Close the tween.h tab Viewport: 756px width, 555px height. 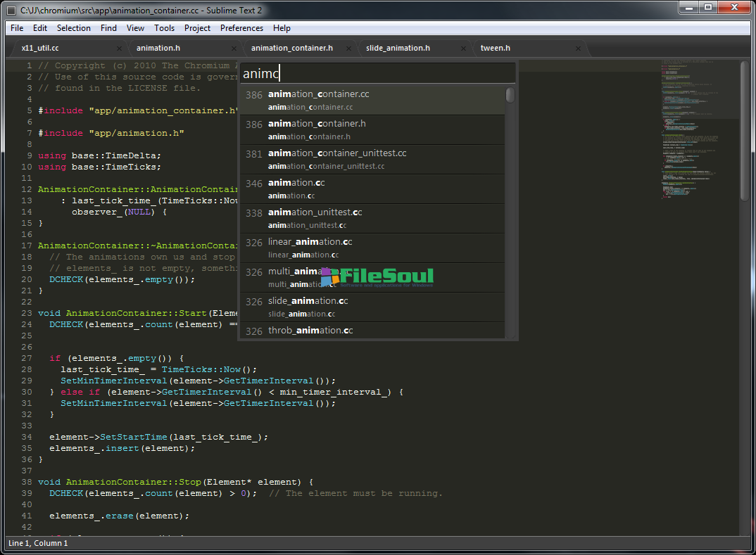(x=578, y=49)
